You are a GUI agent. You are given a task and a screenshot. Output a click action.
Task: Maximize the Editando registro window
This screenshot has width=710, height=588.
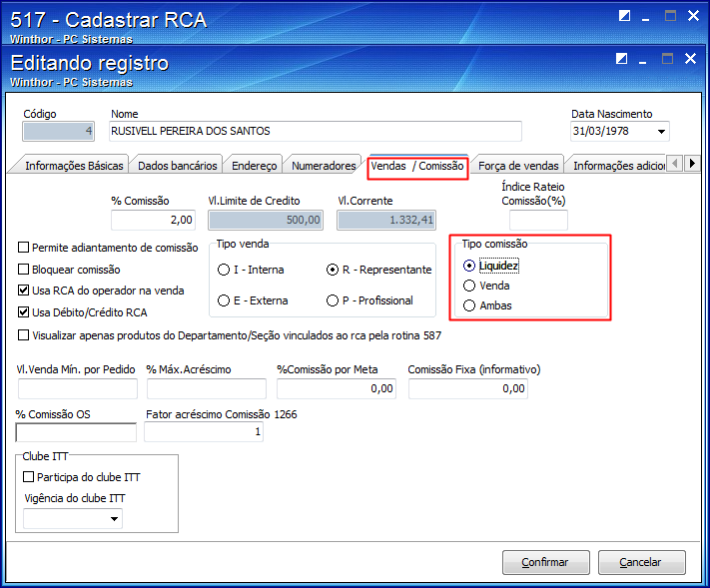(x=667, y=58)
